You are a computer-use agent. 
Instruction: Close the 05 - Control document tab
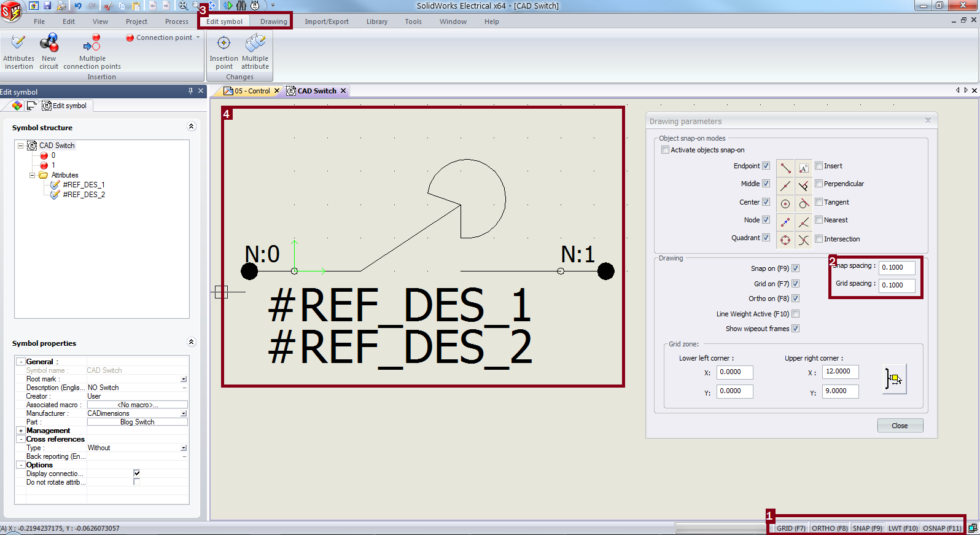pyautogui.click(x=276, y=91)
